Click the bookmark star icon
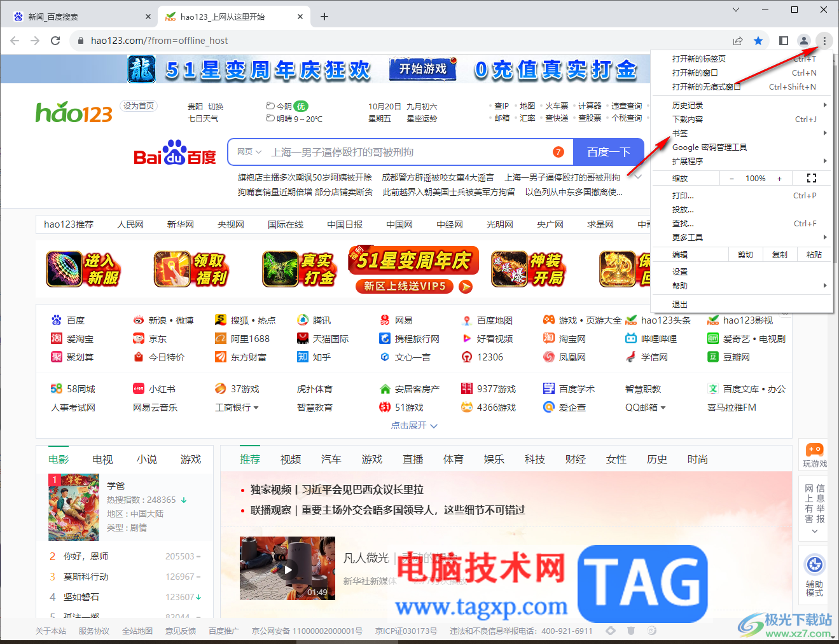 point(758,41)
